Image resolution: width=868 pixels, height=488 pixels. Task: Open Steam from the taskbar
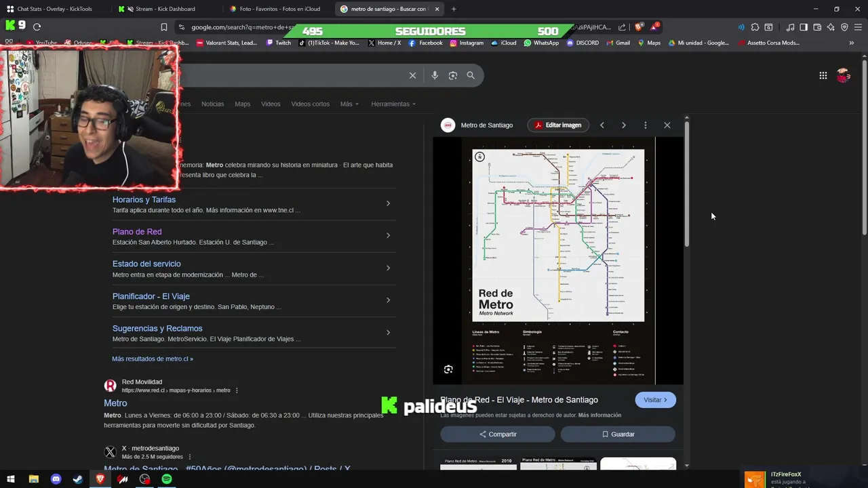coord(78,479)
